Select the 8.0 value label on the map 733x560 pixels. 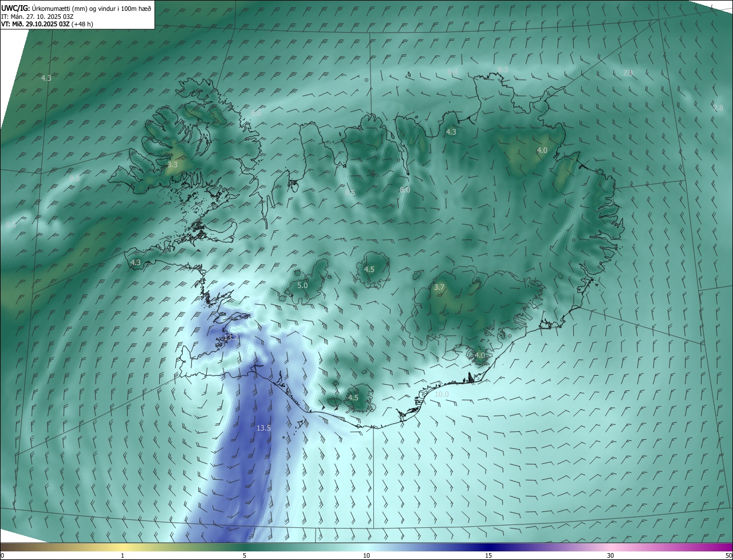tap(405, 190)
